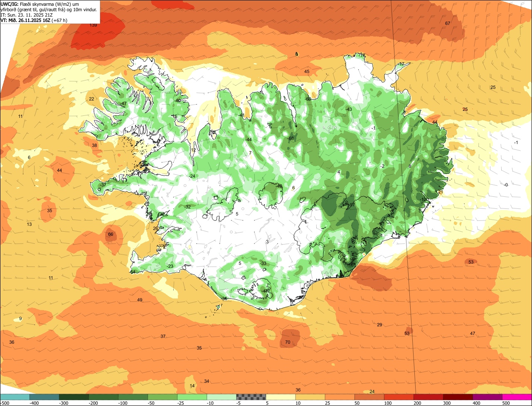
Task: Click the '-37' value on Snæfellsnes peninsula
Action: [102, 185]
